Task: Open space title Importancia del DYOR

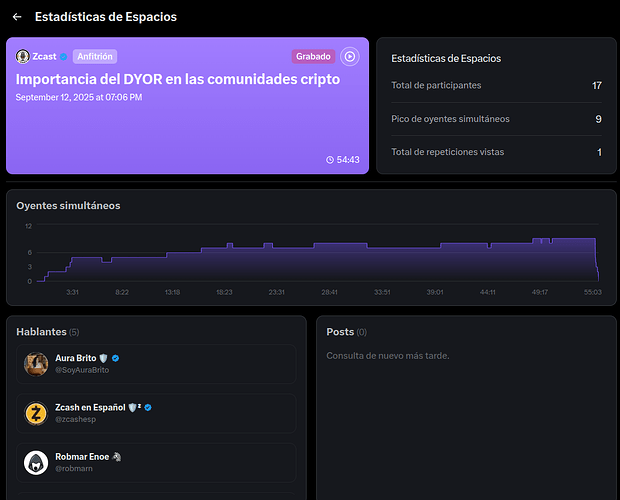Action: tap(178, 79)
